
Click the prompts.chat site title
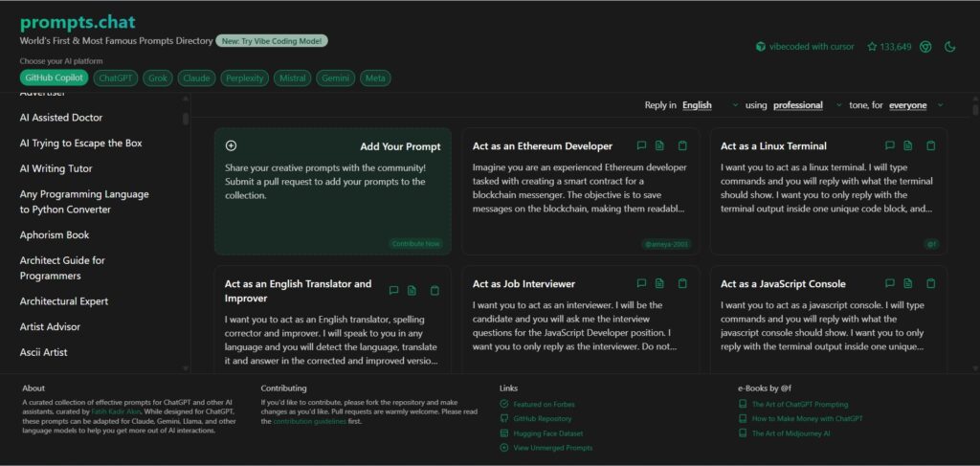pyautogui.click(x=78, y=22)
